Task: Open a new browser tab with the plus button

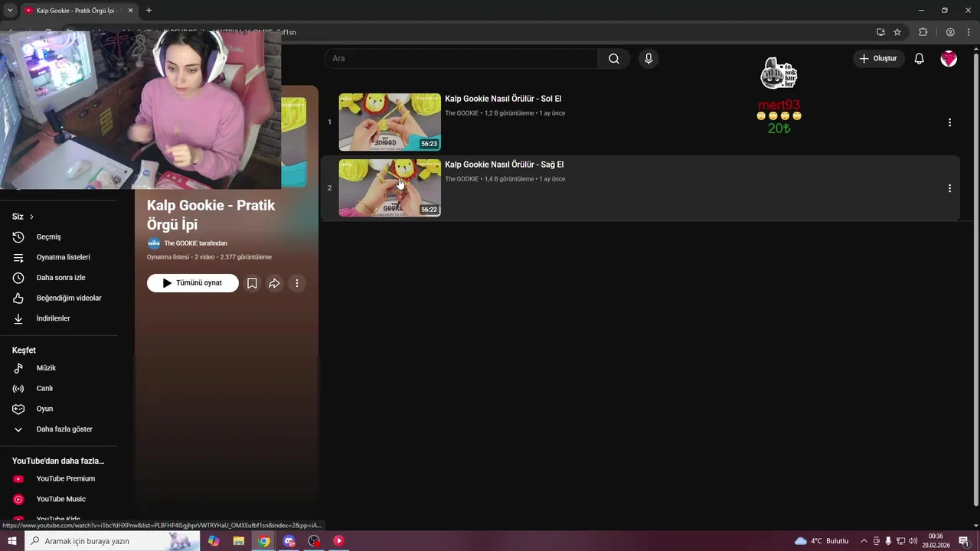Action: (x=149, y=10)
